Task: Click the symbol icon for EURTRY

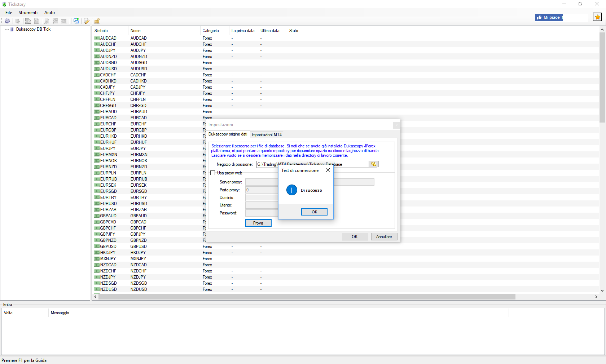Action: coord(97,197)
